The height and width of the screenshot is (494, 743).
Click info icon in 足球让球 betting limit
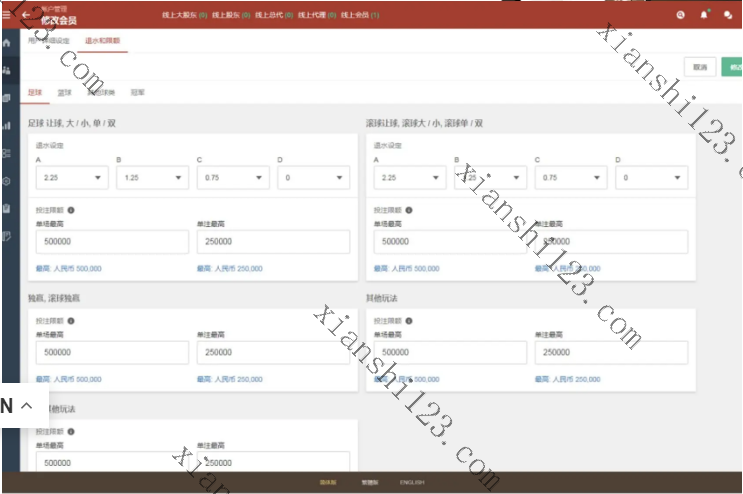71,210
